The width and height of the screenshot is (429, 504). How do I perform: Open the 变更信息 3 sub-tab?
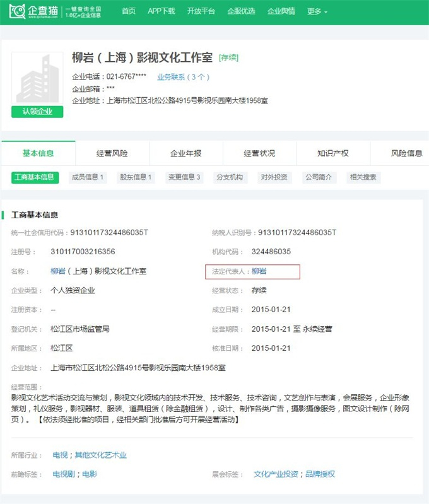[184, 177]
